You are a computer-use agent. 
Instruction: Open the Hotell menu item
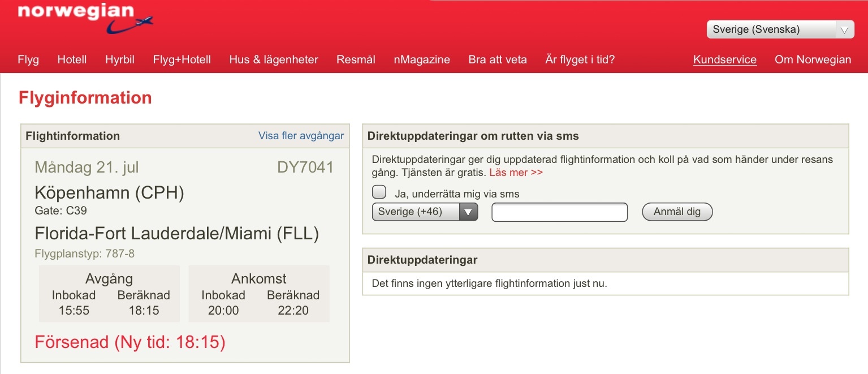(x=72, y=59)
